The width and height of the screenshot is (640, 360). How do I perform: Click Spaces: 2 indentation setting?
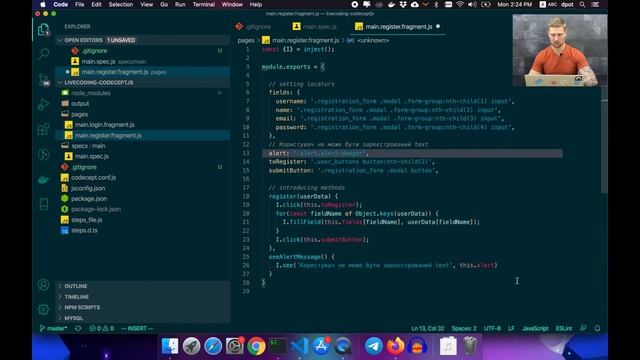(x=464, y=328)
